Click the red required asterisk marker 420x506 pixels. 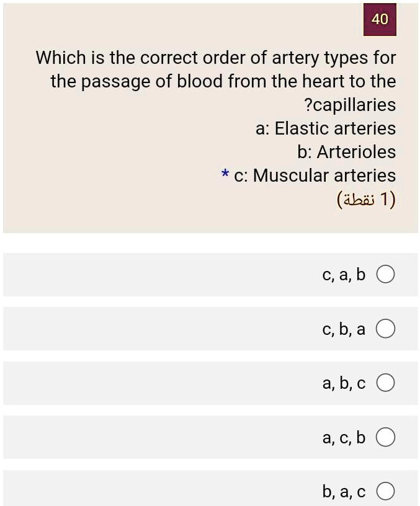tap(223, 175)
